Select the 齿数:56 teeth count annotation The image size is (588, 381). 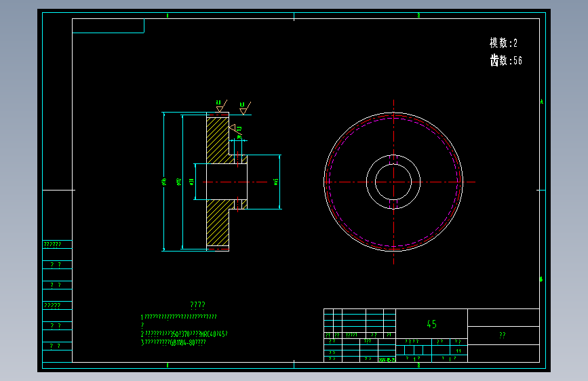click(x=506, y=60)
